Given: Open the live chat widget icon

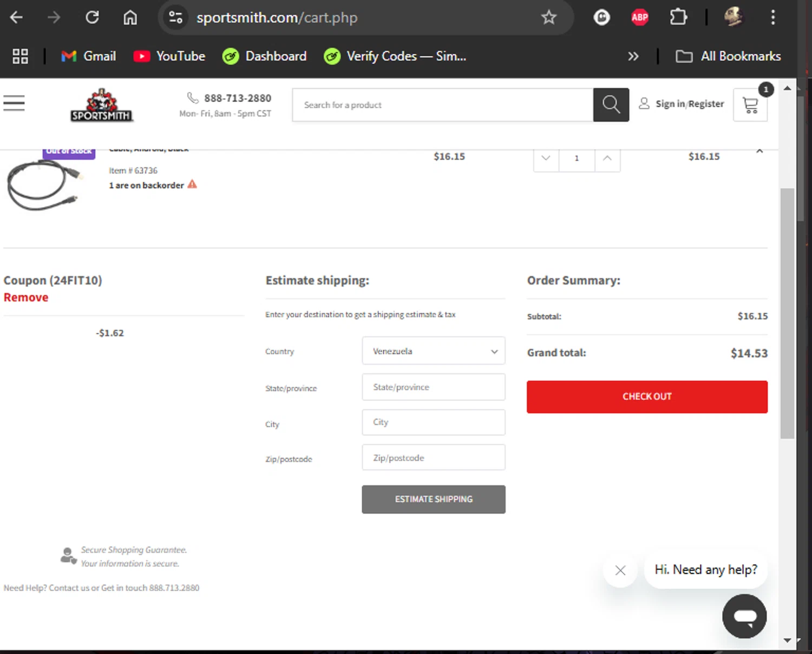Looking at the screenshot, I should pyautogui.click(x=744, y=616).
